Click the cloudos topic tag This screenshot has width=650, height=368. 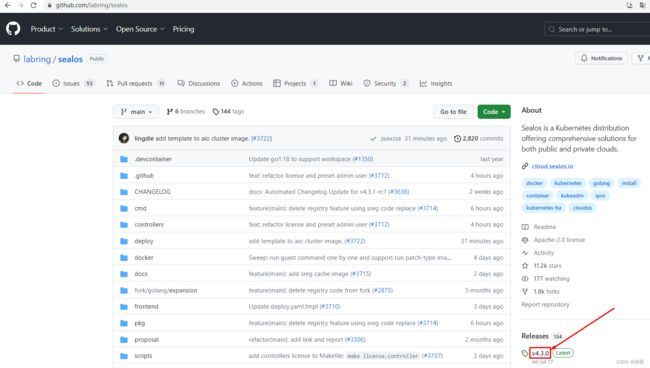[582, 208]
